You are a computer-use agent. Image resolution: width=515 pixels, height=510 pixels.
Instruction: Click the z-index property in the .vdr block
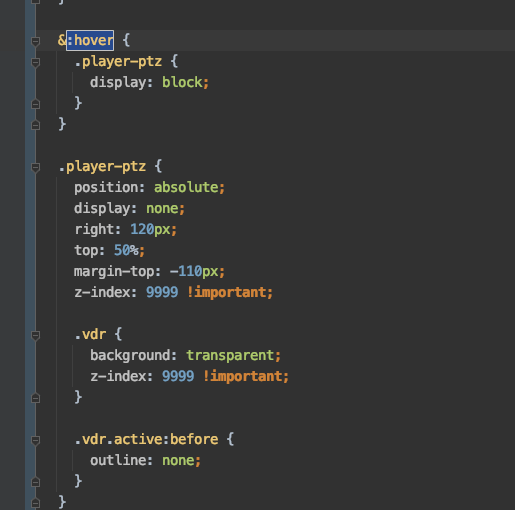(118, 376)
